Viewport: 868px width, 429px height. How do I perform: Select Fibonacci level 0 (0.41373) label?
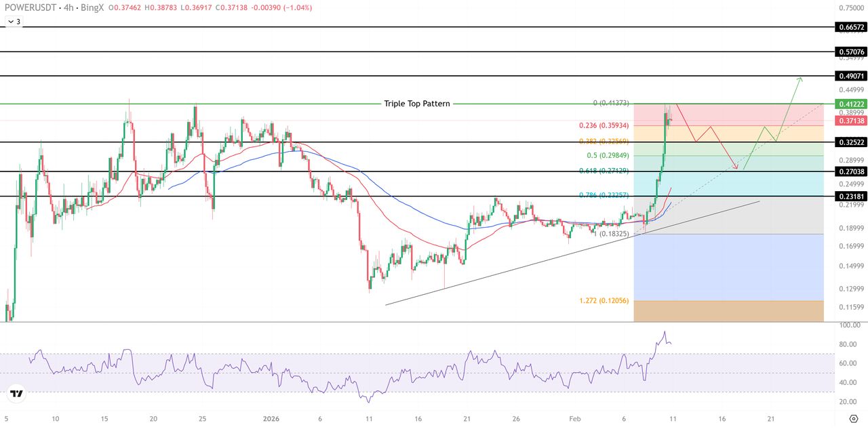[611, 103]
